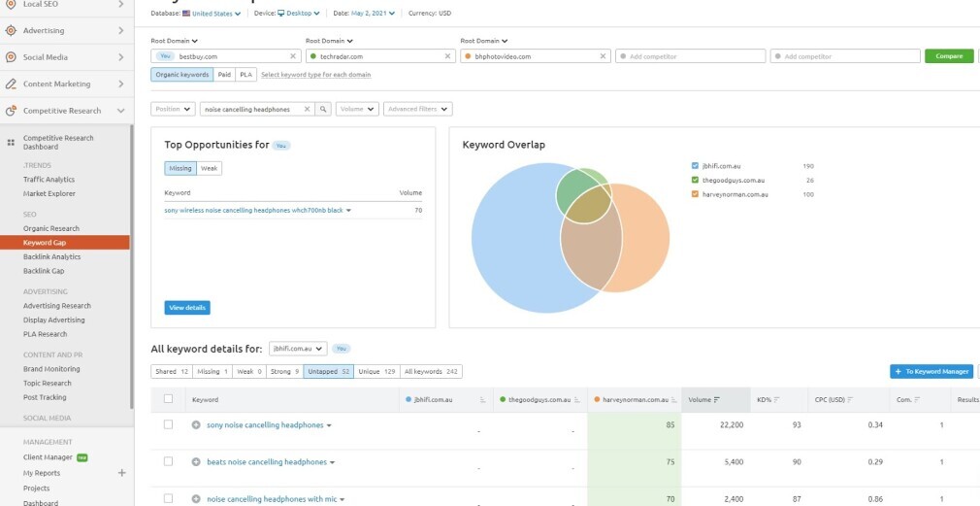980x506 pixels.
Task: Select the Organic keywords tab
Action: (x=181, y=75)
